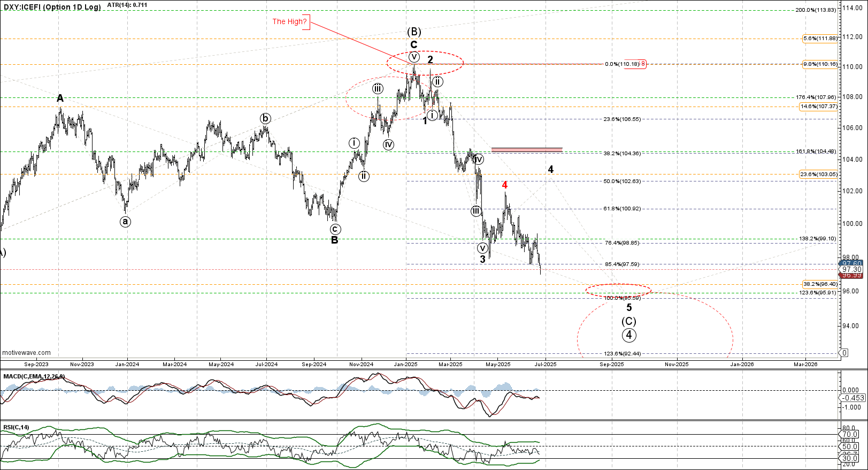
Task: Select the (B) wave label at top
Action: pos(414,32)
